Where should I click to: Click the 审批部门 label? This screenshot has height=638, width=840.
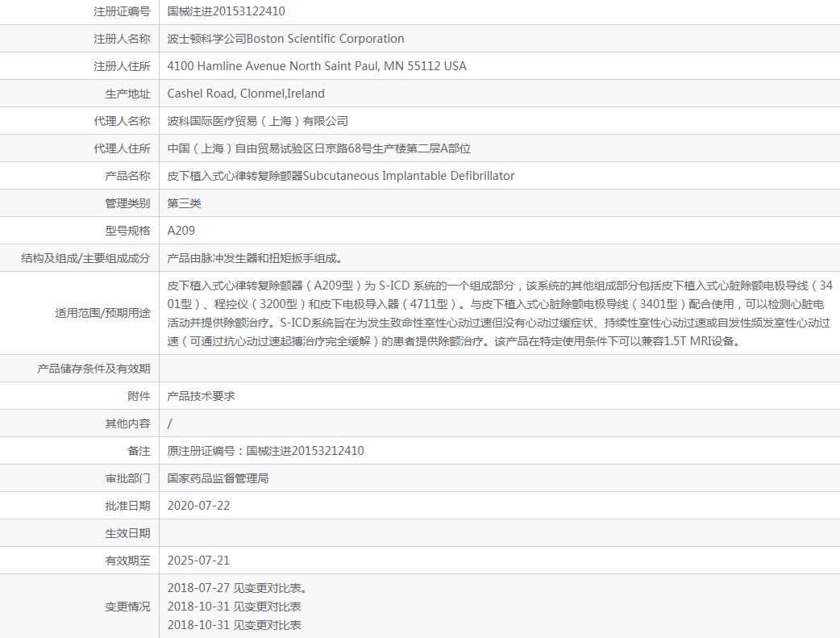(127, 478)
